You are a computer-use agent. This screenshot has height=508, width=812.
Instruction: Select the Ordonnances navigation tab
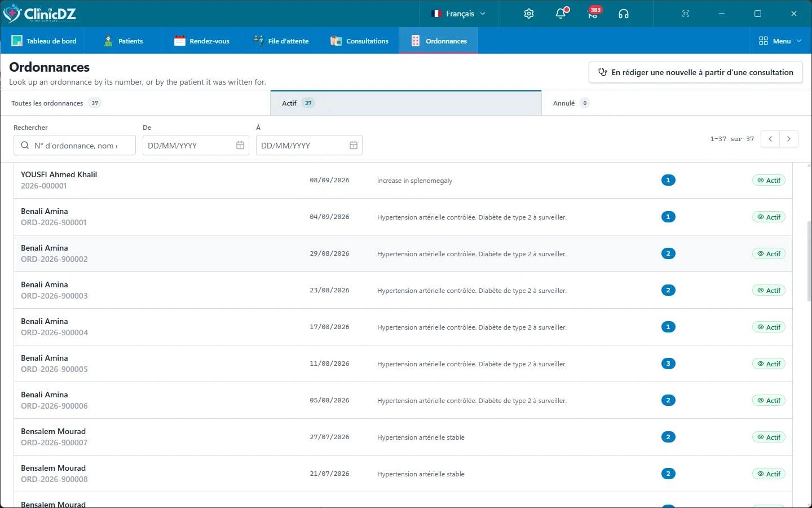pos(439,41)
